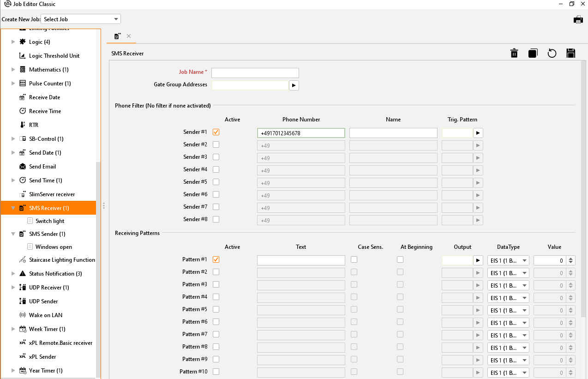
Task: Collapse the SMS Receiver tree node
Action: [13, 208]
